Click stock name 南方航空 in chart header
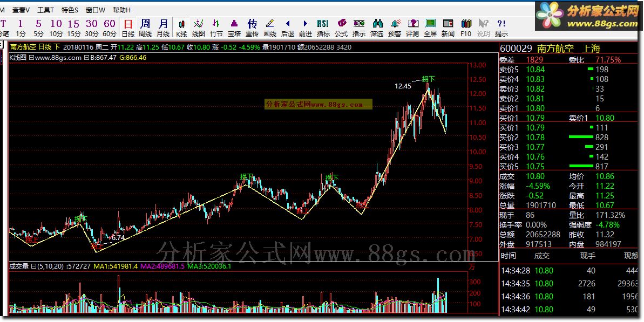 tap(23, 47)
